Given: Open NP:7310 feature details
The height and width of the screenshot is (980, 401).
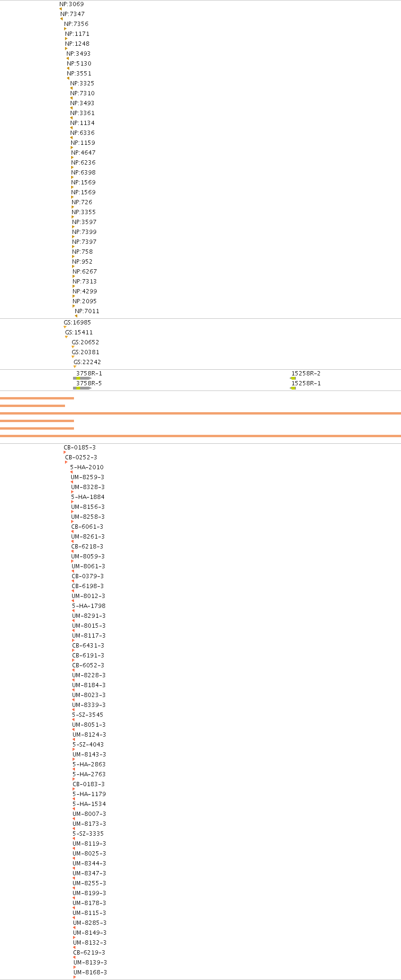Looking at the screenshot, I should tap(82, 93).
